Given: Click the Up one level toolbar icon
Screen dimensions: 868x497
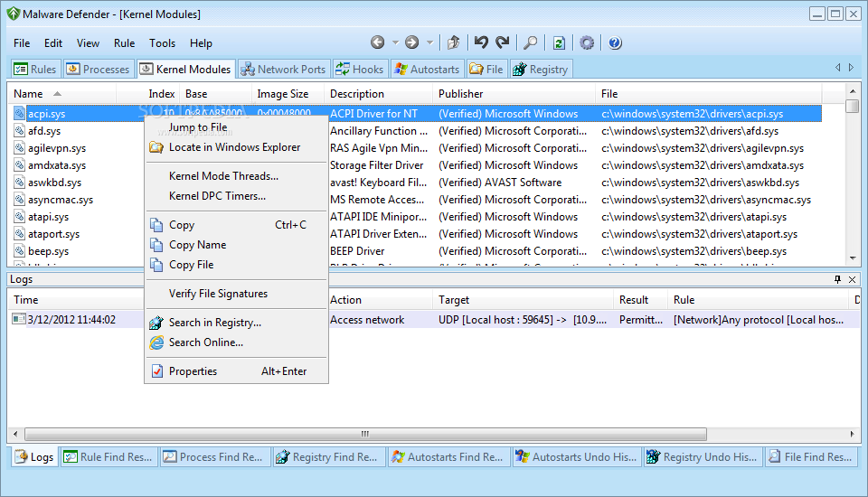Looking at the screenshot, I should pos(453,42).
